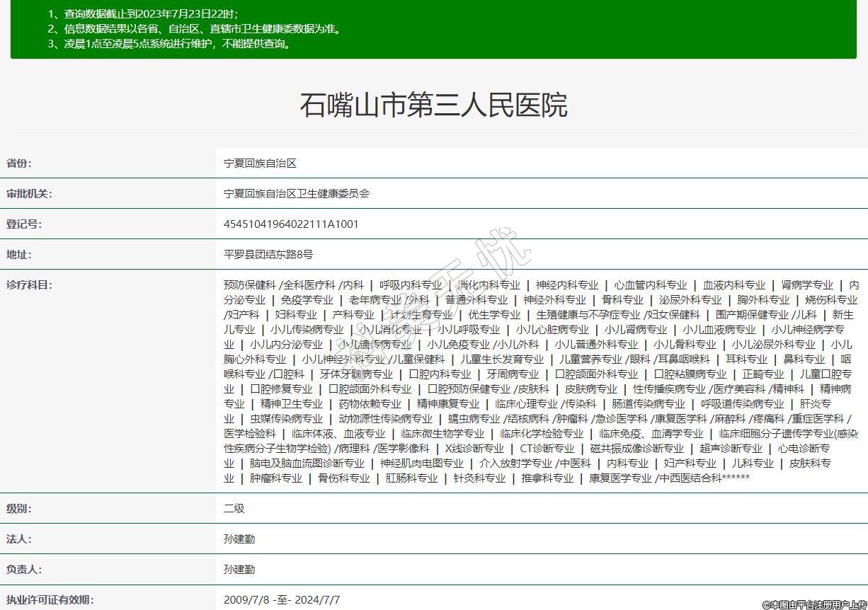Click the hospital name heading 石嘴山市第三人民医院
Screen dimensions: 868x610
pyautogui.click(x=433, y=105)
